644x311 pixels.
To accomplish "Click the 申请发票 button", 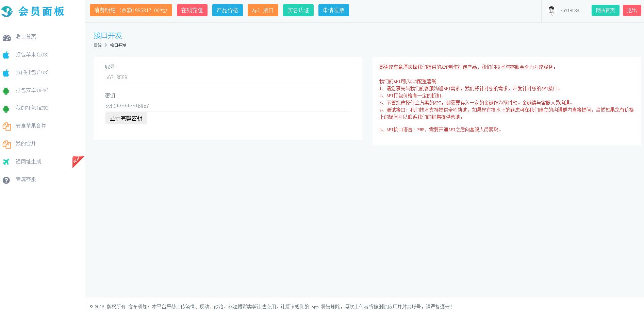I will tap(334, 10).
